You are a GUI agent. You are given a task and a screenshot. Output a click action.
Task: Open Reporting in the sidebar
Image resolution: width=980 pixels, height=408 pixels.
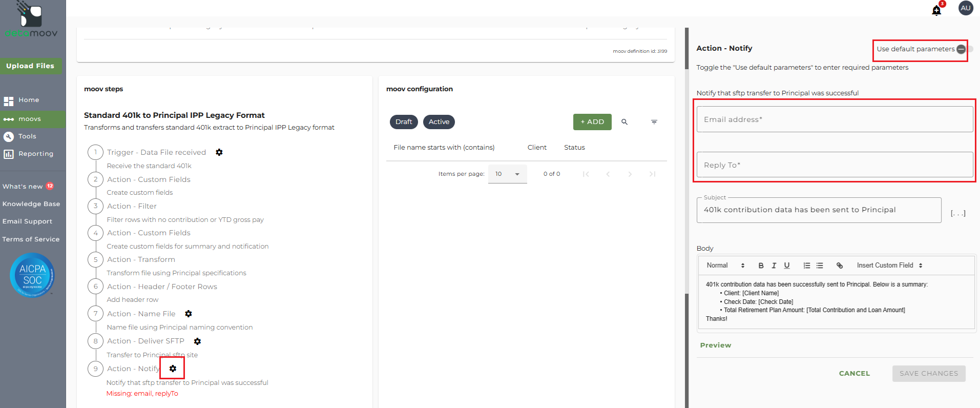pos(35,154)
